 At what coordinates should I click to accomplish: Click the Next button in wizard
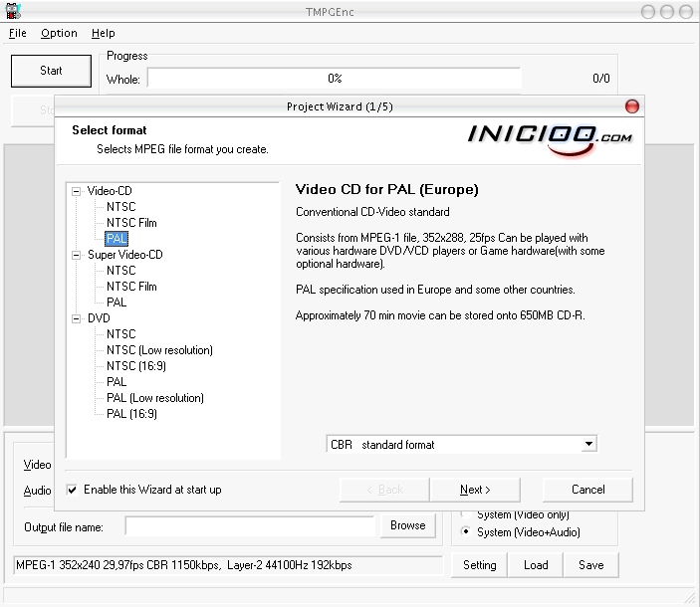click(475, 490)
